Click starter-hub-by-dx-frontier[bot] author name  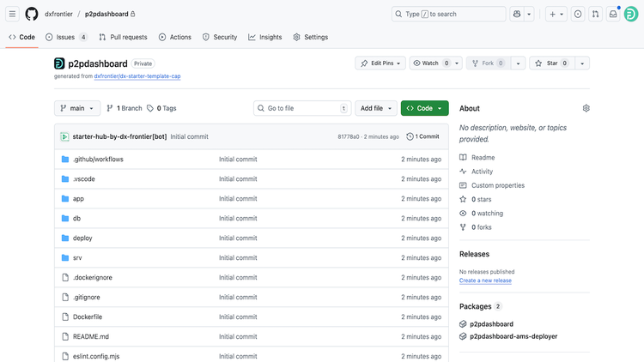point(119,136)
